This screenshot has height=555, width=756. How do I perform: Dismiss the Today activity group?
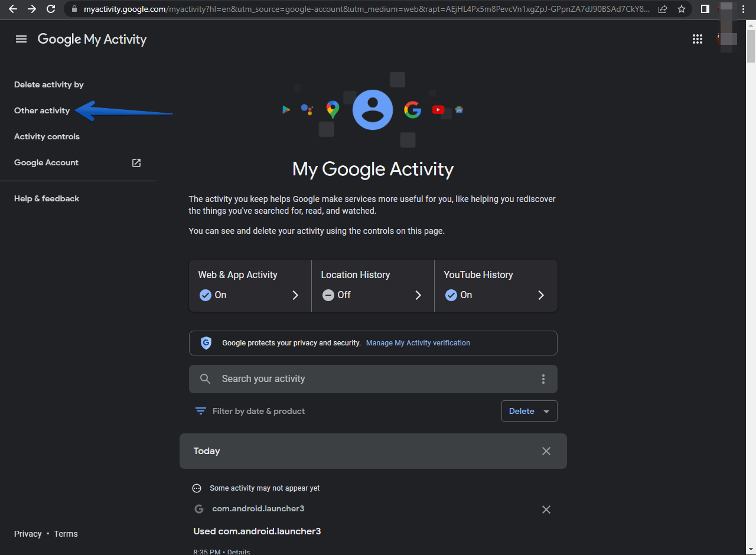pyautogui.click(x=546, y=451)
